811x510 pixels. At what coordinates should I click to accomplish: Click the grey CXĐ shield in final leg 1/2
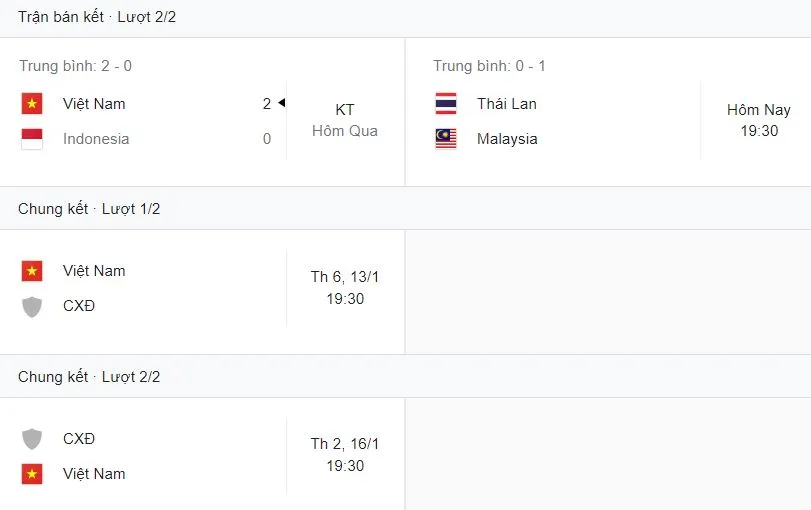coord(32,306)
